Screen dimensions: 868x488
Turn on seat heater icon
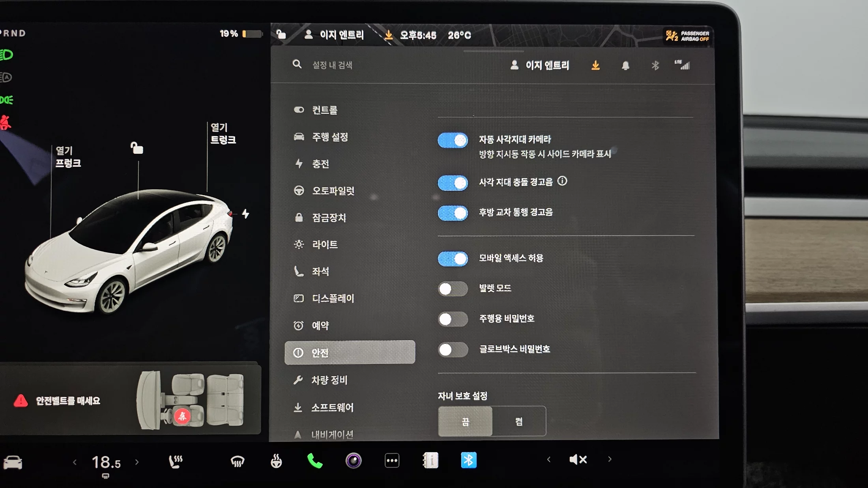[x=176, y=461]
